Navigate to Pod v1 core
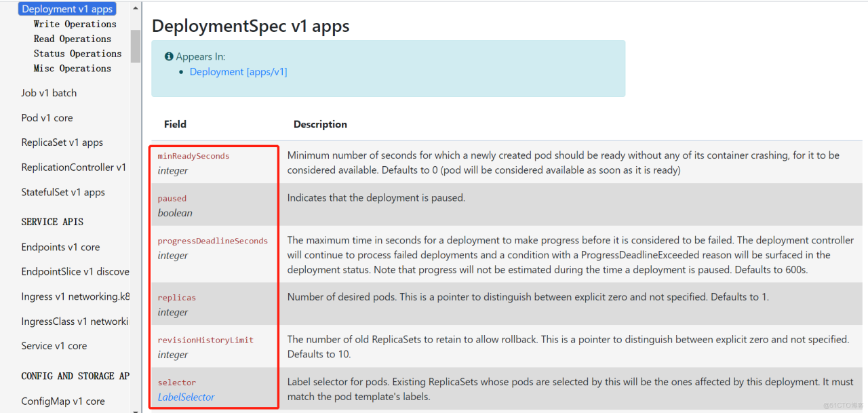 [47, 118]
